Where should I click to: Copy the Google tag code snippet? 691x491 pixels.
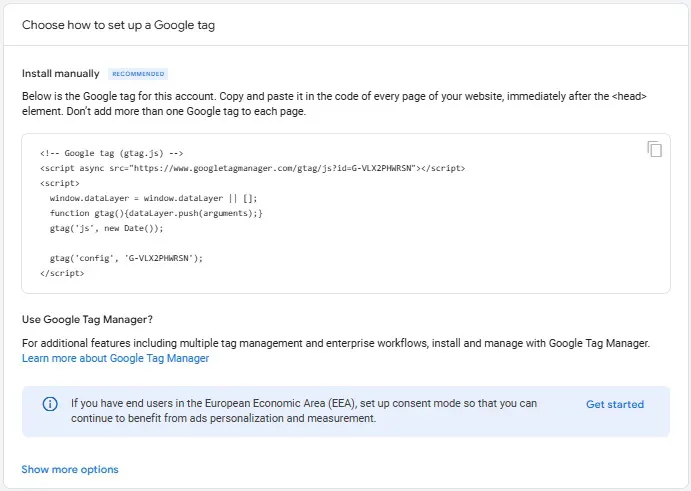(x=654, y=149)
